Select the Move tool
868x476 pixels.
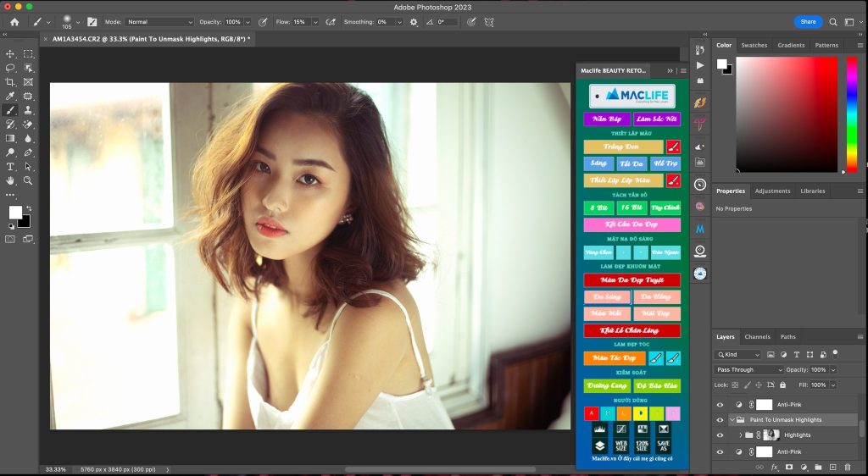(10, 53)
